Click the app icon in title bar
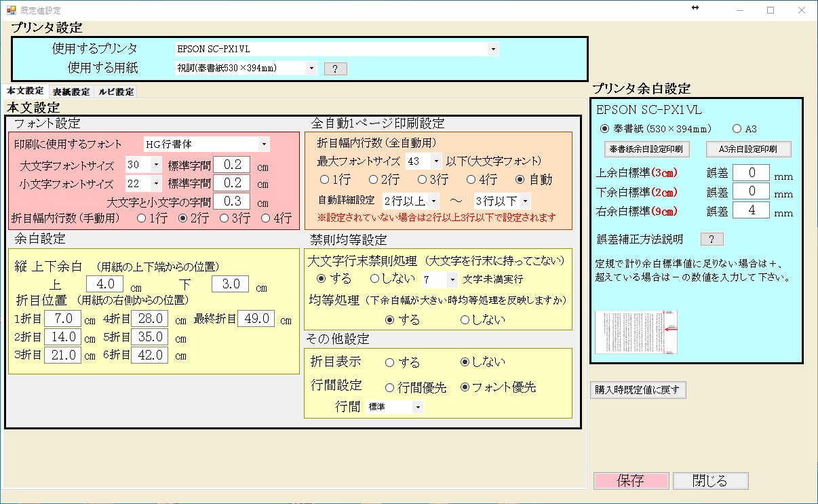The height and width of the screenshot is (504, 818). [11, 10]
